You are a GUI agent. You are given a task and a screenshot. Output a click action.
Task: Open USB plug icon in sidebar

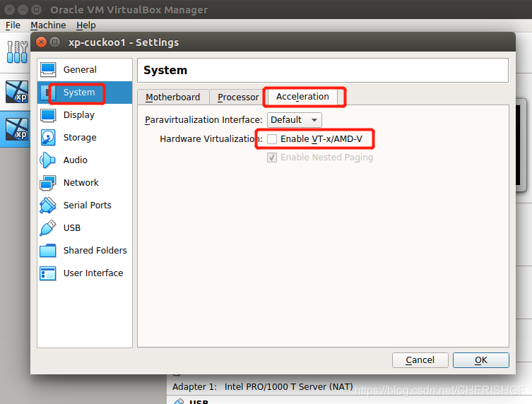48,227
